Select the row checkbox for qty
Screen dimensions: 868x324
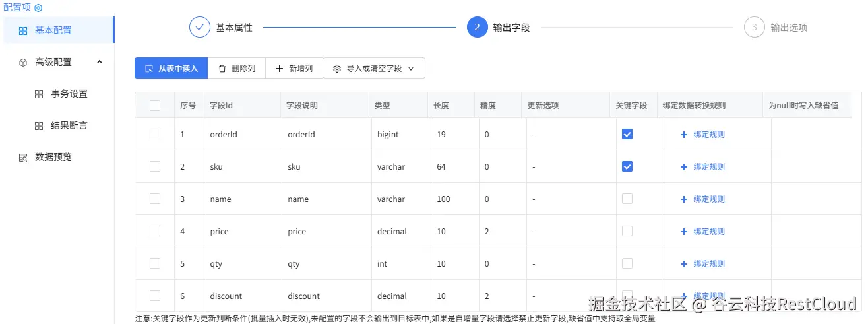tap(155, 263)
